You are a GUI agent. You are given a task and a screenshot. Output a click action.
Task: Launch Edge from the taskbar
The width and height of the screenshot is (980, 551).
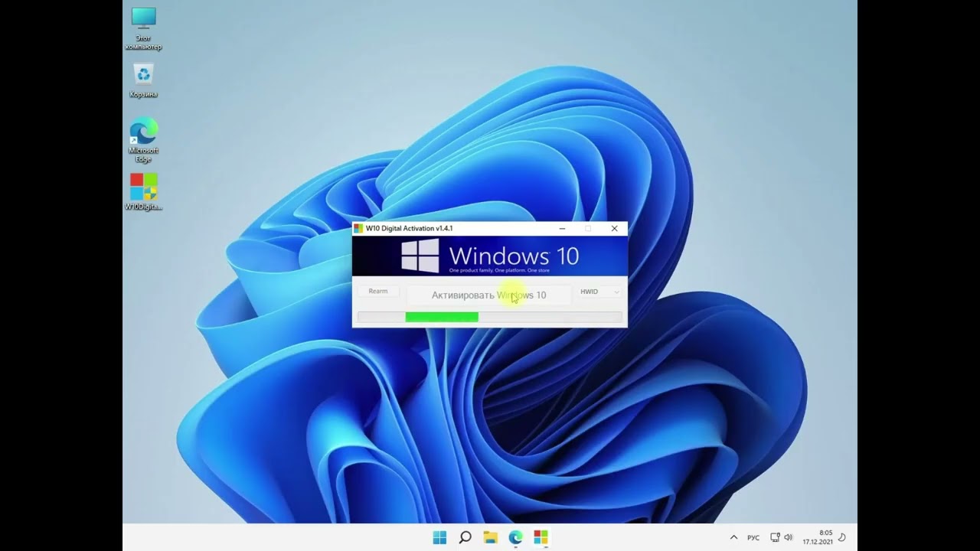click(515, 537)
